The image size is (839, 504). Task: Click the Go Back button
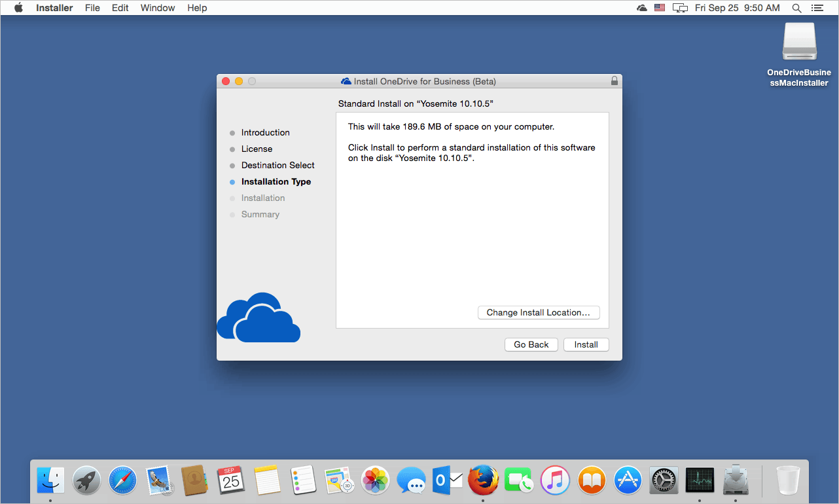coord(531,344)
